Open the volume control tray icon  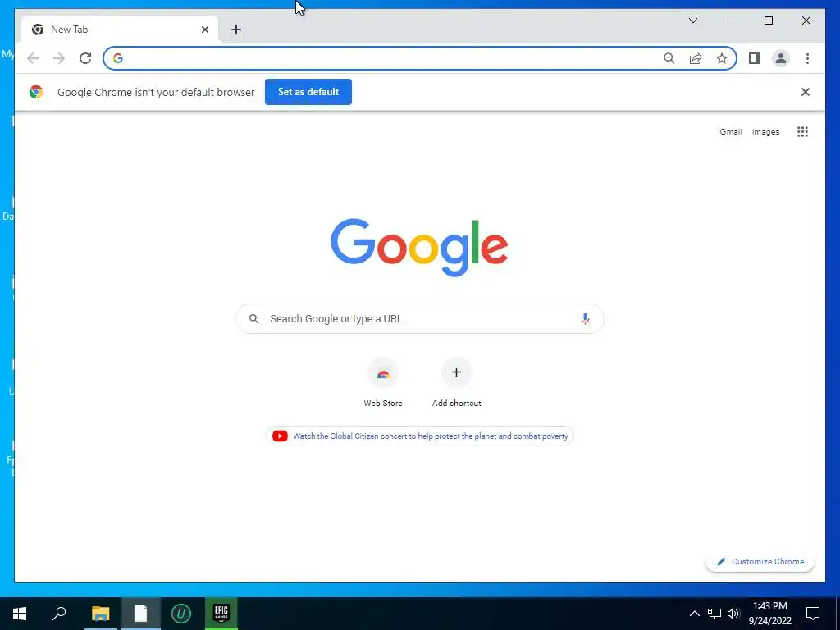pyautogui.click(x=733, y=614)
